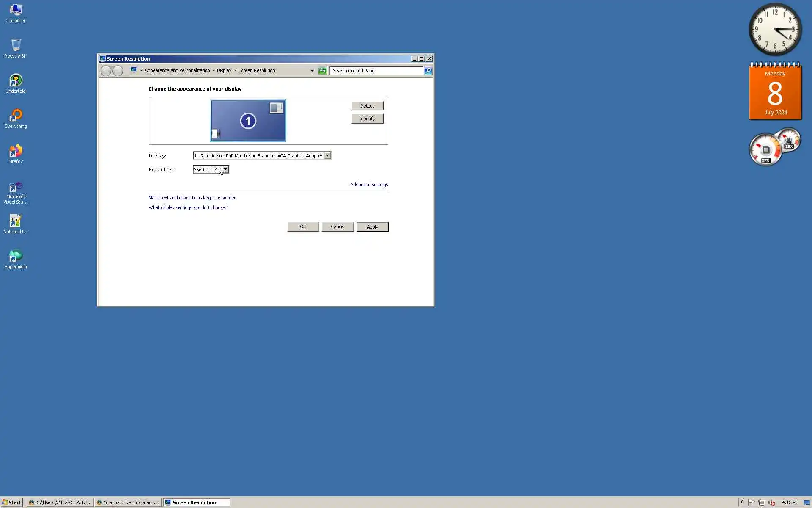Viewport: 812px width, 508px height.
Task: Open the Advanced settings link
Action: pos(369,185)
